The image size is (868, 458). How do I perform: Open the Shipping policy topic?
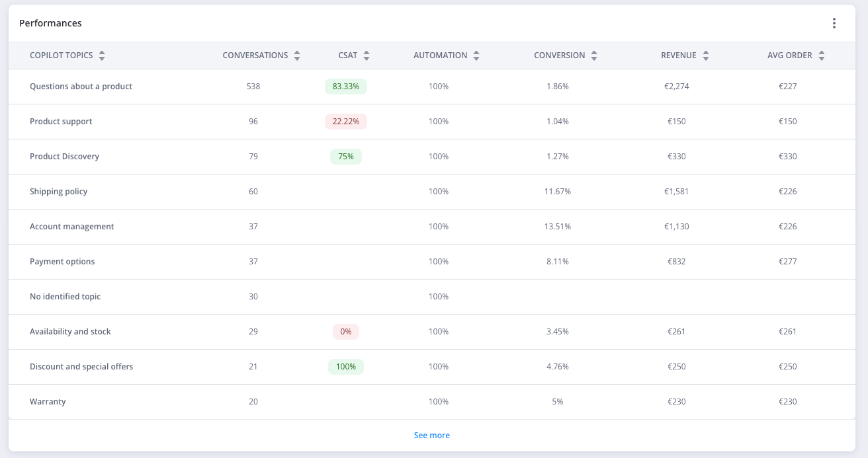pos(58,192)
